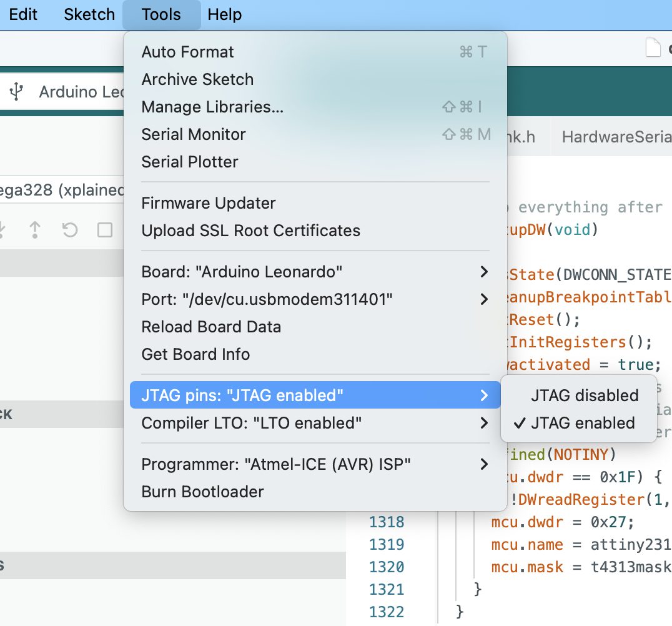
Task: Click line number 1322 in gutter
Action: (x=387, y=612)
